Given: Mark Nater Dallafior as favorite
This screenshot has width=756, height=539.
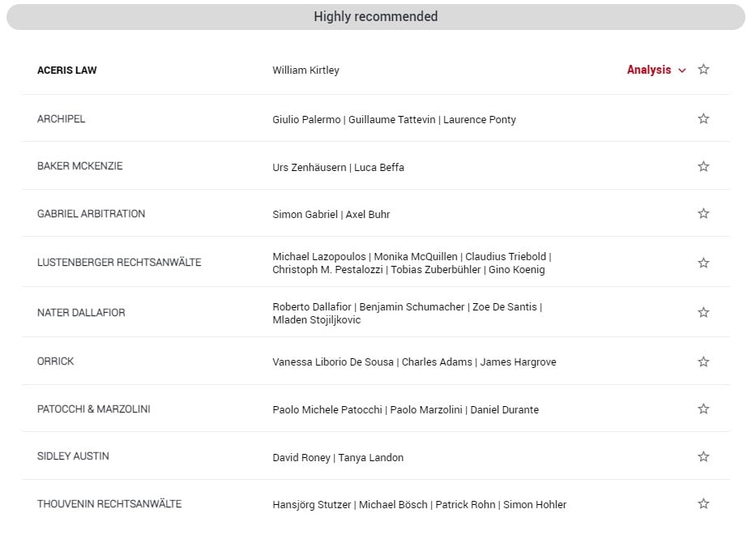Looking at the screenshot, I should click(x=703, y=312).
